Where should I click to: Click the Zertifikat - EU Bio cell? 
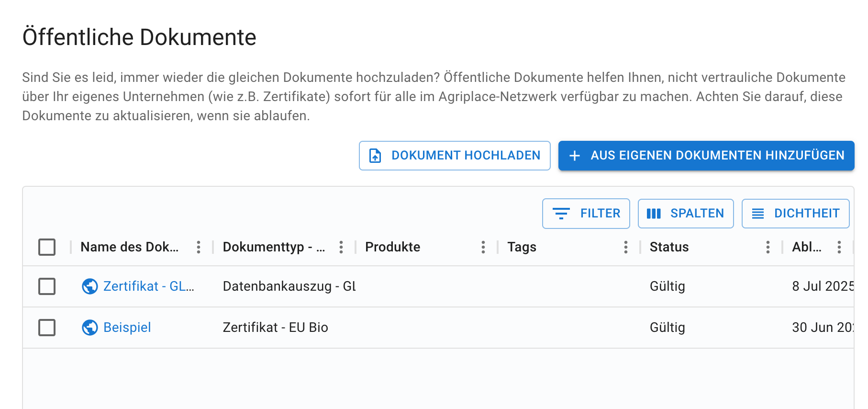point(276,328)
